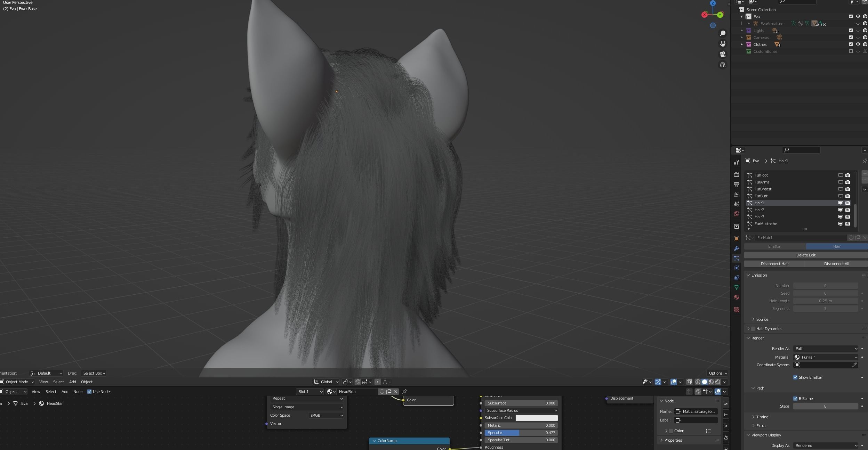868x450 pixels.
Task: Open the viewport View menu
Action: pos(43,382)
